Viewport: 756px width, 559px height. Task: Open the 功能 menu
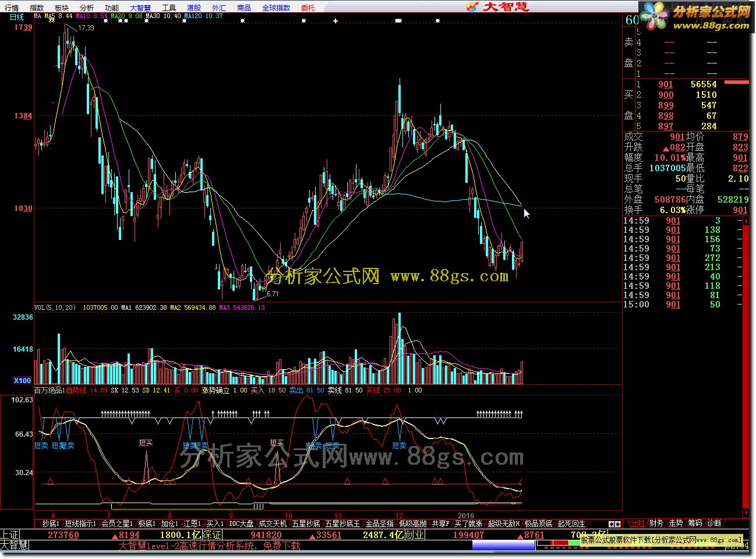(112, 8)
